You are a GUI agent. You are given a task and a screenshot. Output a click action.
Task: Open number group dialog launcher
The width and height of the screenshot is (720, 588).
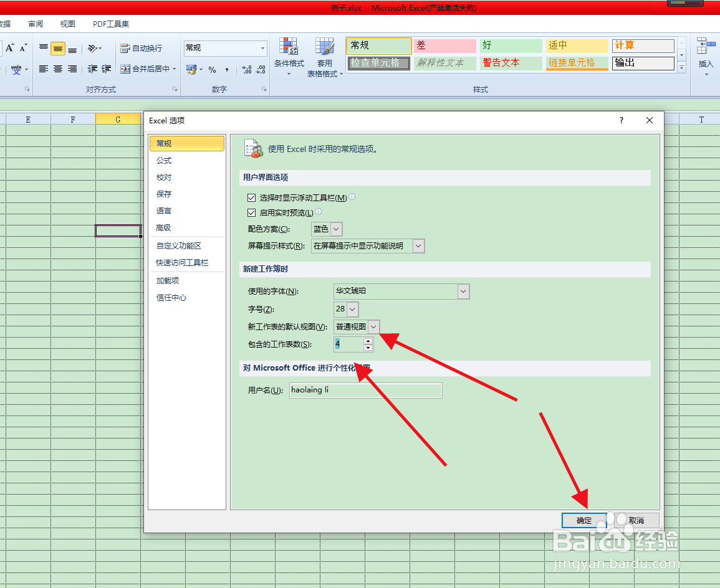pos(264,89)
